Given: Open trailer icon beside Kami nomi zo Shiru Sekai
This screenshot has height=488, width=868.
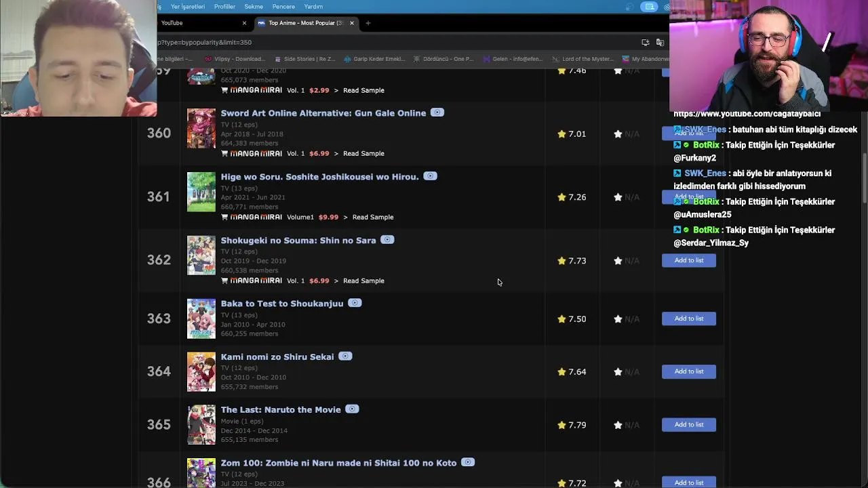Looking at the screenshot, I should point(345,357).
